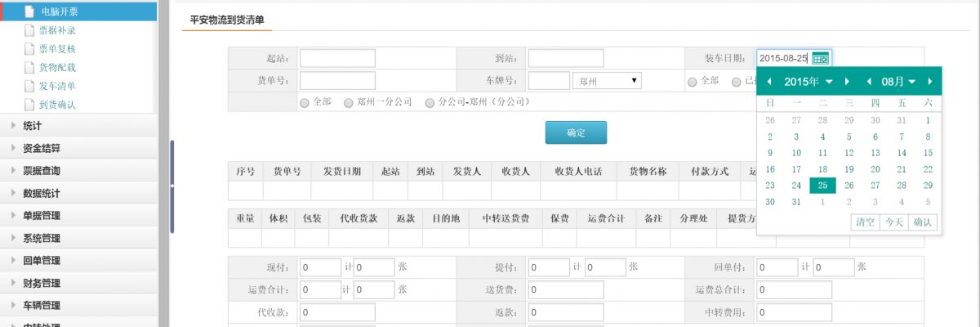Click document icon next to 票据补录
The height and width of the screenshot is (327, 980).
30,30
